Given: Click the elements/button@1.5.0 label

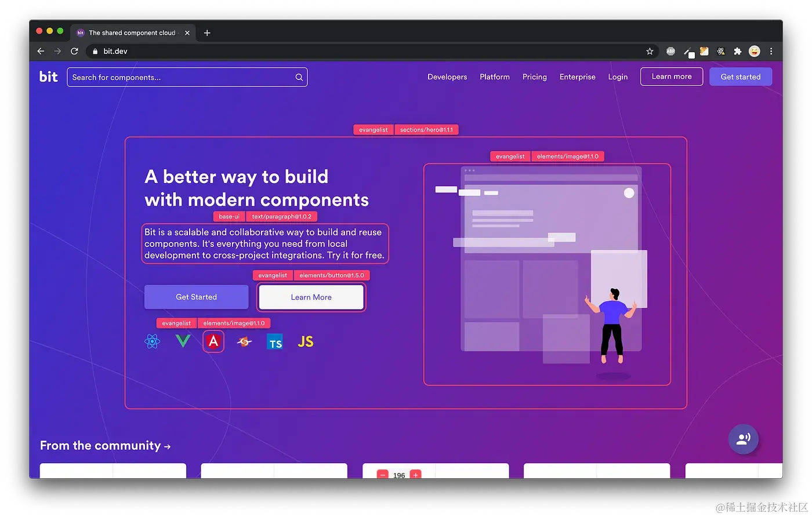Looking at the screenshot, I should 332,275.
